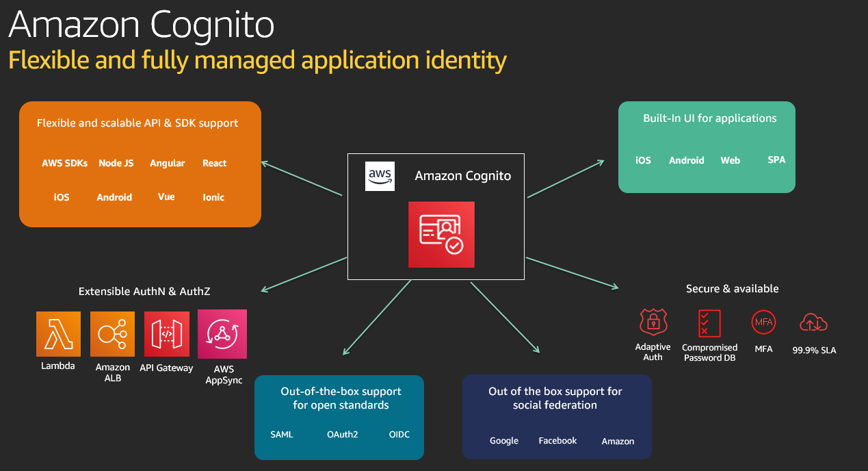Select 'AWS SDKs' in the orange box

pos(64,163)
